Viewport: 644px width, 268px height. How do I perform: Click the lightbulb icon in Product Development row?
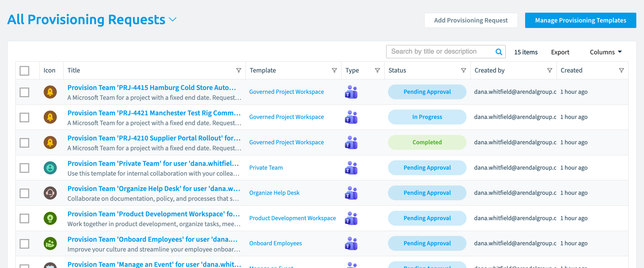pyautogui.click(x=50, y=218)
